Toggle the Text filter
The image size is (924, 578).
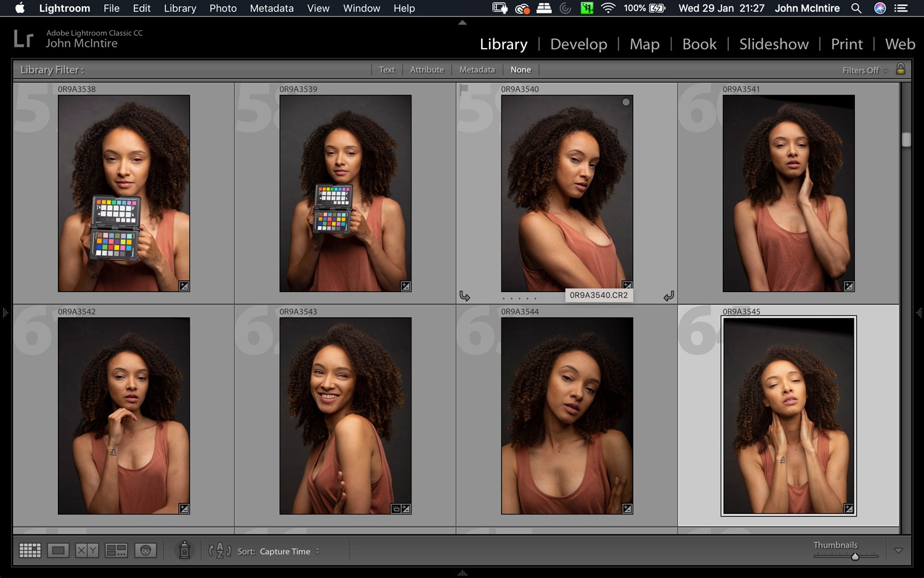coord(386,70)
